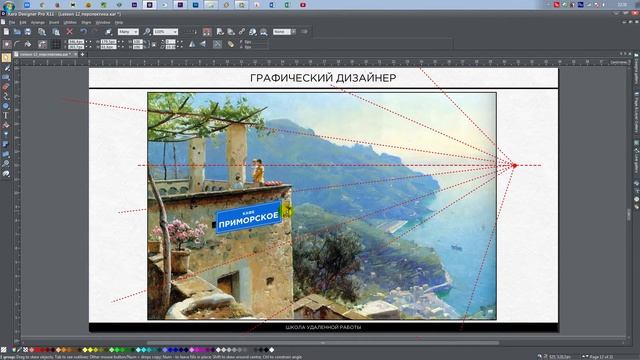Add a new document tab with plus
This screenshot has height=360, width=640.
point(82,54)
